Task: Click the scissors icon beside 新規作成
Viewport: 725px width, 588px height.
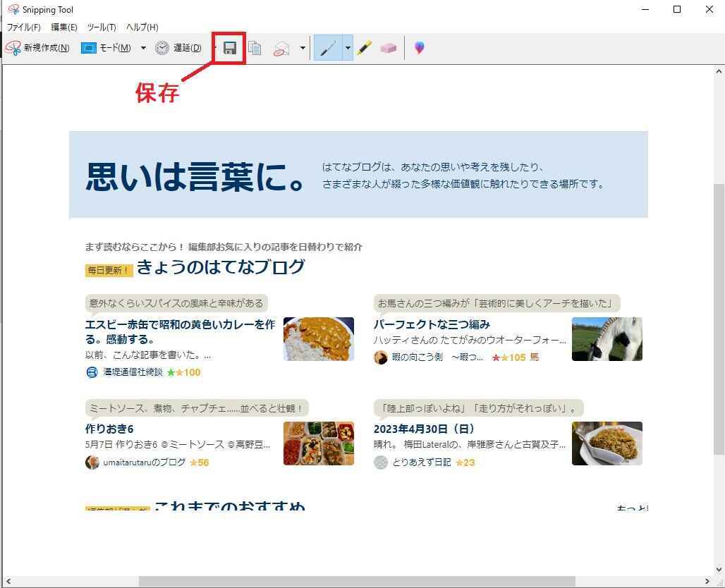Action: click(13, 48)
